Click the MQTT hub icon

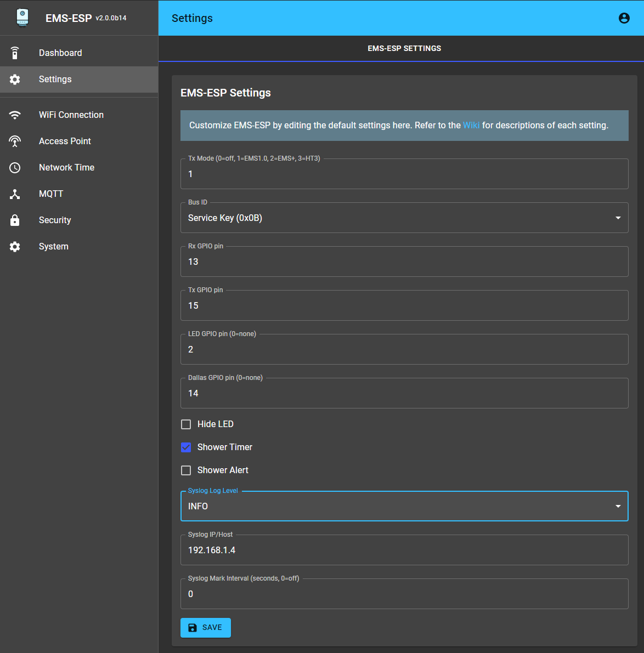[x=15, y=194]
